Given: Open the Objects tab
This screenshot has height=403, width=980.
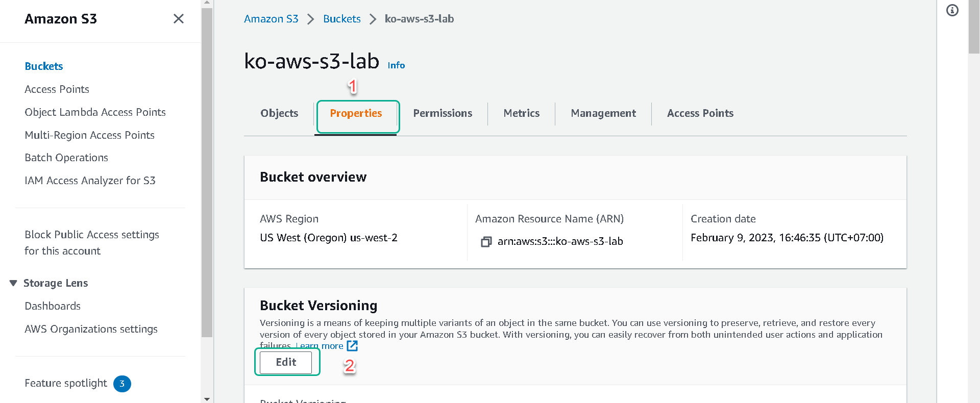Looking at the screenshot, I should 279,113.
